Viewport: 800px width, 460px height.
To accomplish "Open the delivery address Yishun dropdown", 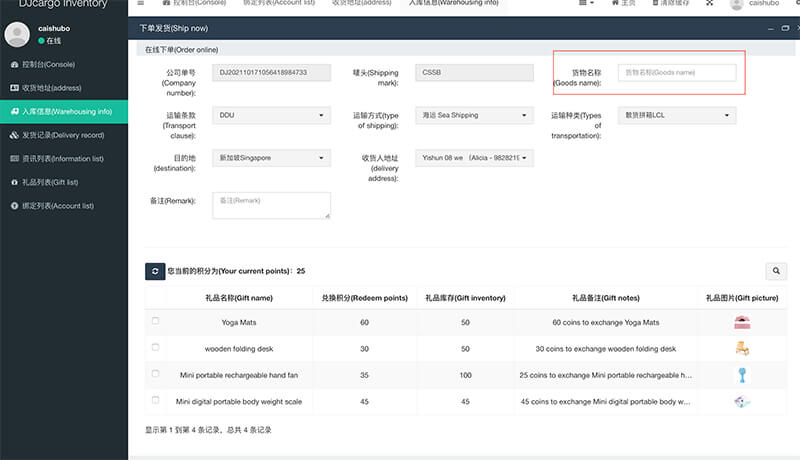I will pyautogui.click(x=474, y=158).
